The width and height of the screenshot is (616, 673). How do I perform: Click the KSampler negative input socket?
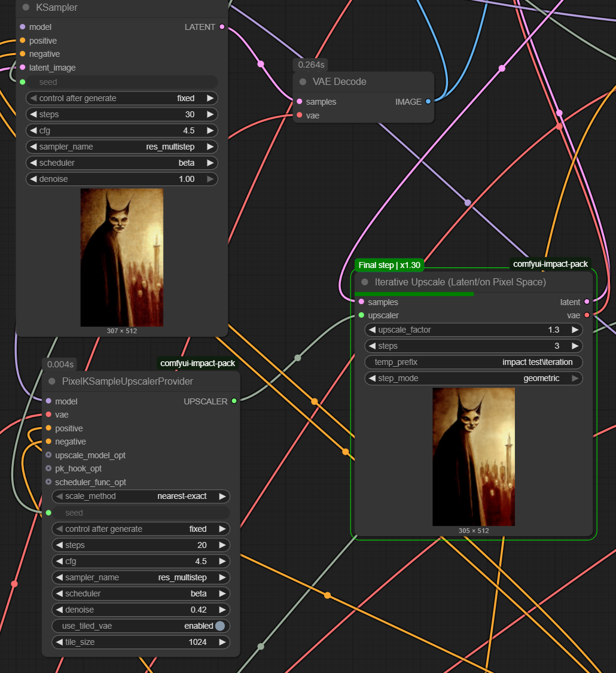point(23,54)
